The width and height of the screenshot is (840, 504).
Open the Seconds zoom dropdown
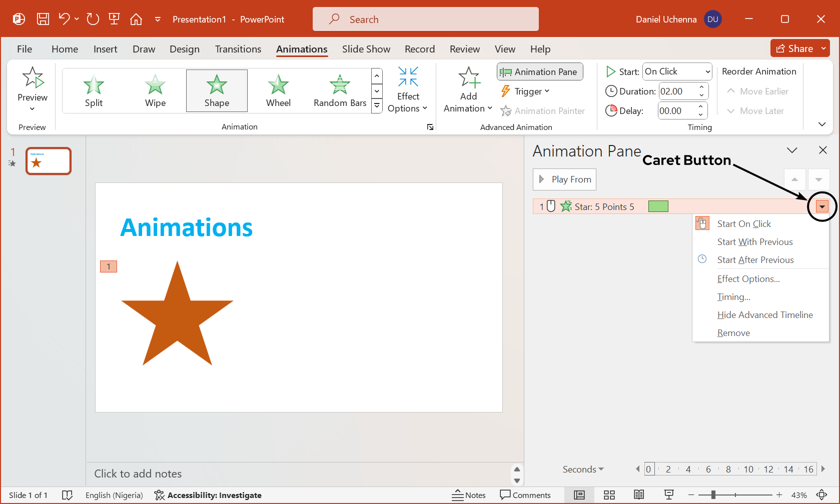(x=583, y=469)
